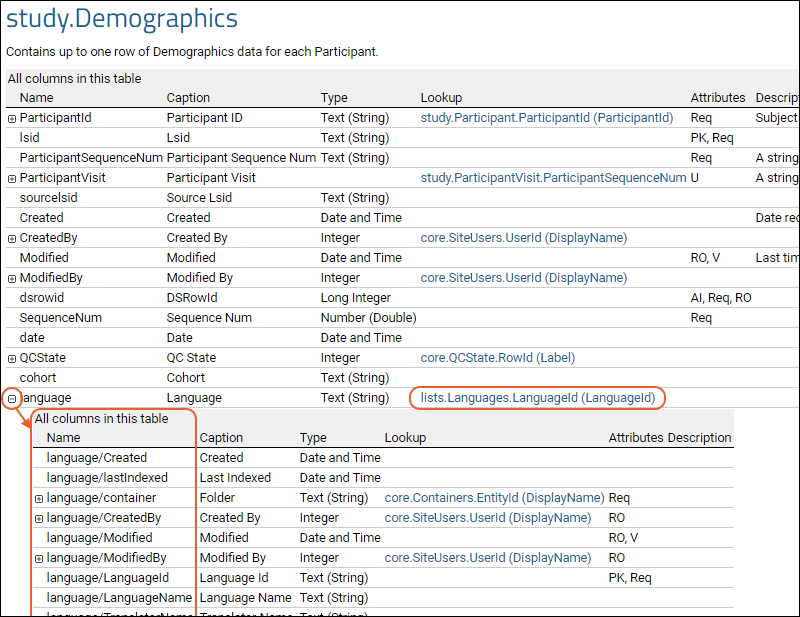Follow the ModifiedBy core.SiteUsers.UserId link
The width and height of the screenshot is (800, 617).
tap(523, 278)
